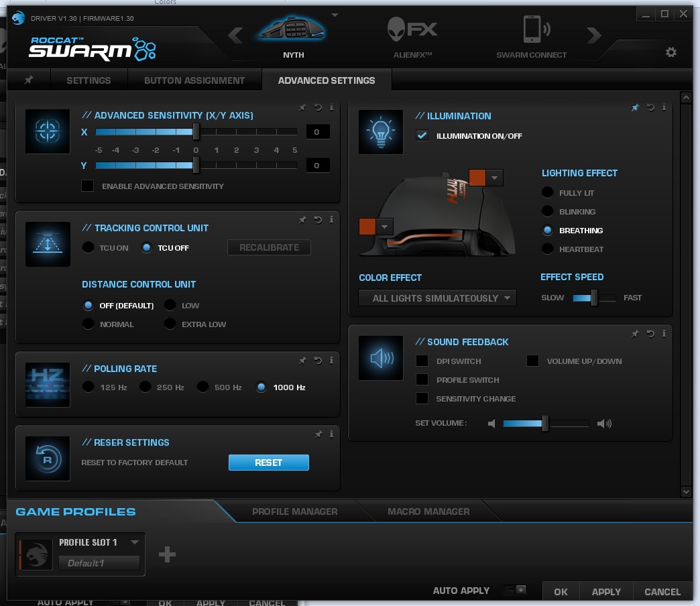Go to next device with right arrow
The image size is (700, 606).
coord(594,35)
